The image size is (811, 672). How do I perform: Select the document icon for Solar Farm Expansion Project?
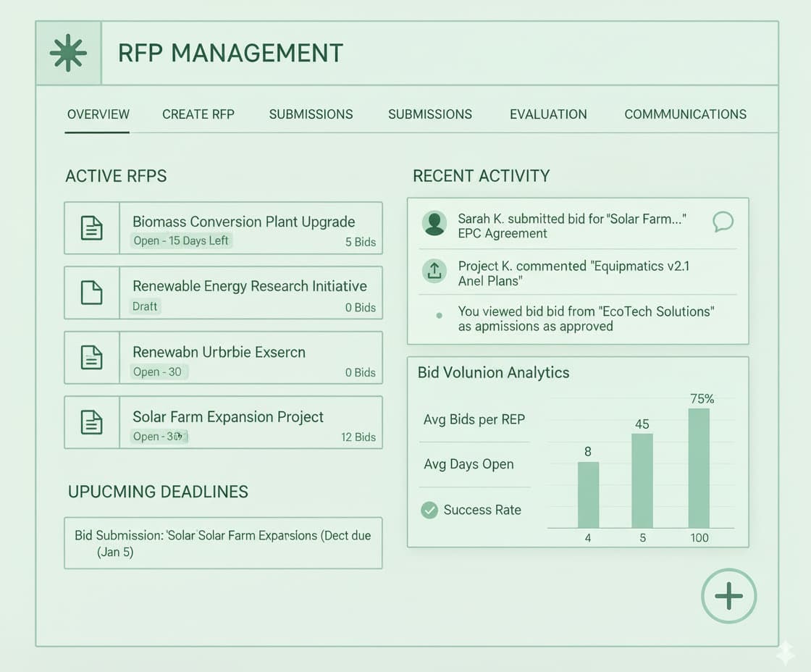92,423
